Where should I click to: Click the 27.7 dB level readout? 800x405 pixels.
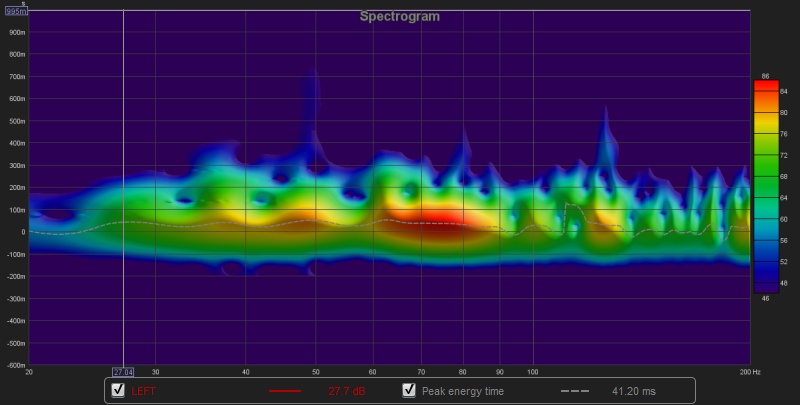tap(345, 391)
